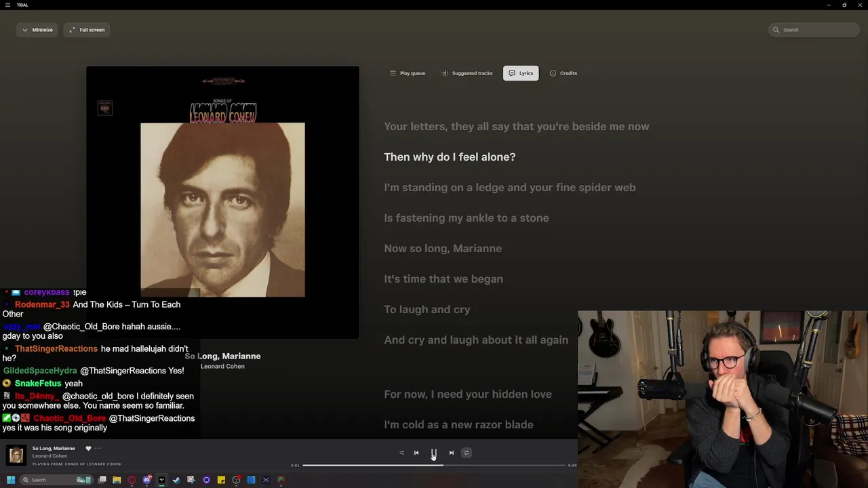Viewport: 868px width, 488px height.
Task: Open Task View on the taskbar
Action: (102, 480)
